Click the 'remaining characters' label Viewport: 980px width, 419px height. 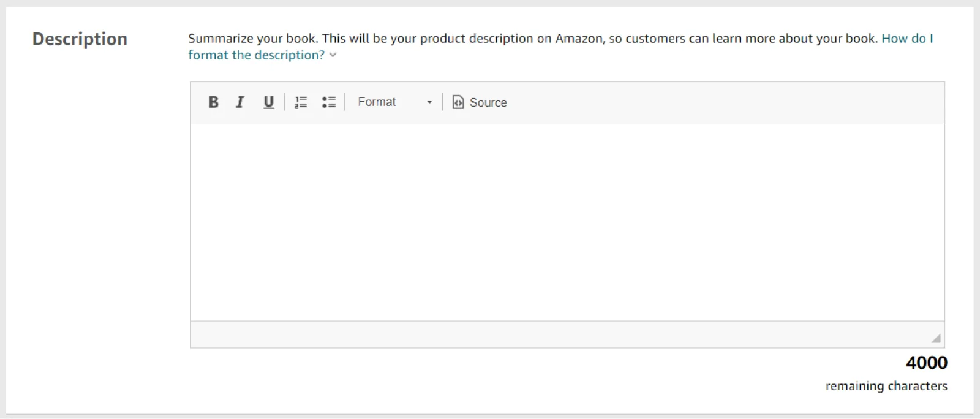point(886,386)
